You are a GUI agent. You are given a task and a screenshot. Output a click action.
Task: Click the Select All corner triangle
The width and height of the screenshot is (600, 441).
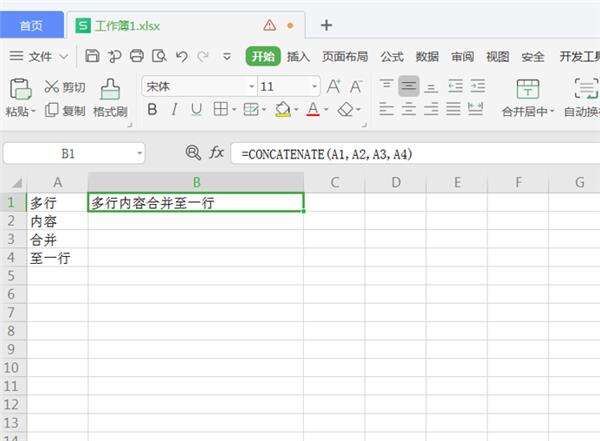(16, 183)
